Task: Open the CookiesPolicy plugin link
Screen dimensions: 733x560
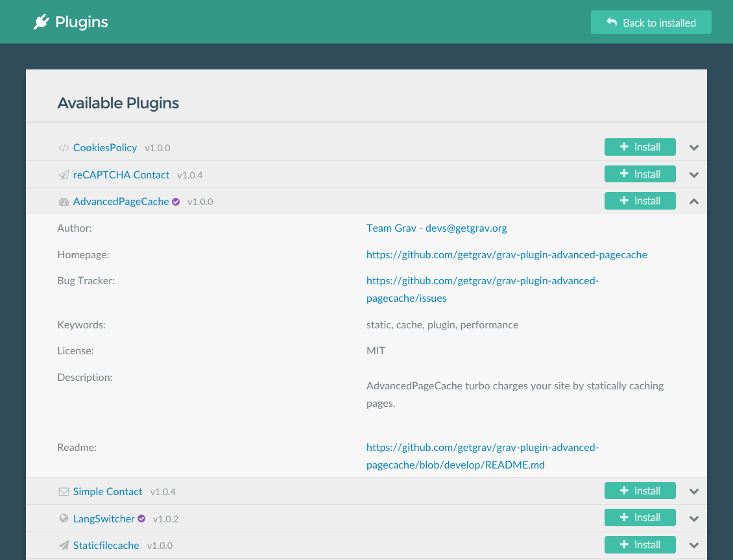Action: tap(104, 148)
